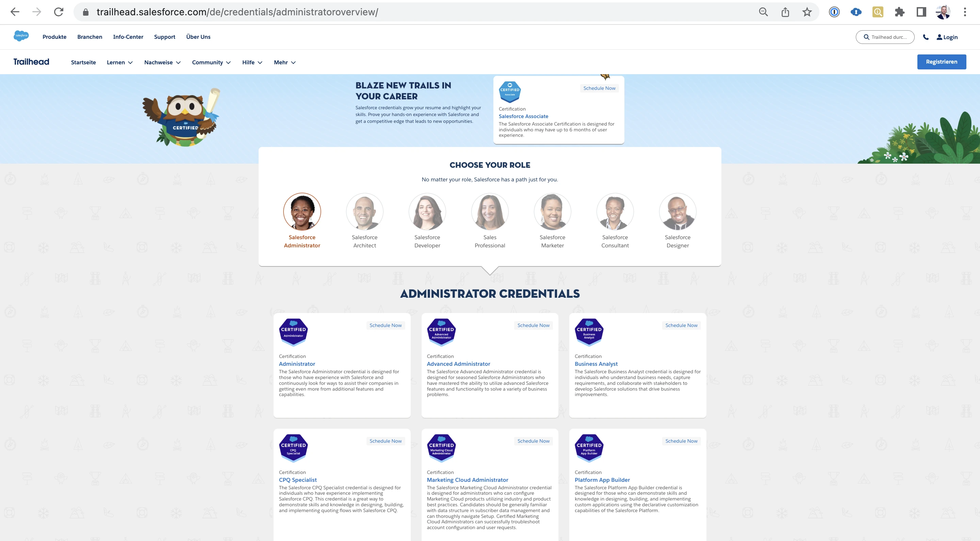The height and width of the screenshot is (541, 980).
Task: Open the Salesforce Associate link
Action: coord(523,116)
